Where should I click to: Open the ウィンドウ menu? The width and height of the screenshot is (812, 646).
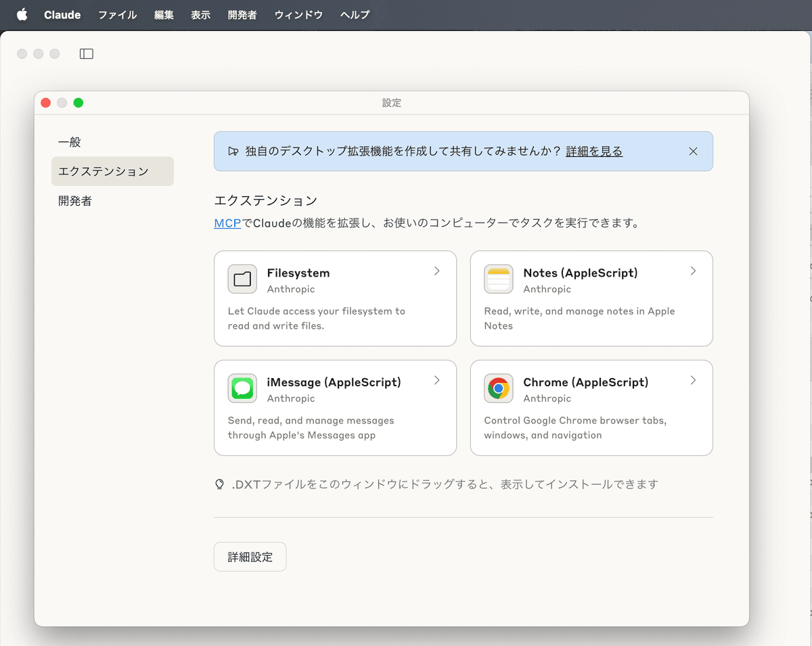[x=298, y=14]
